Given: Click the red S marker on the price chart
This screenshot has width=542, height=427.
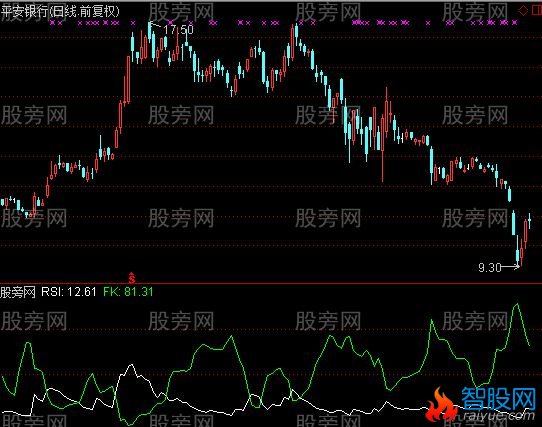Looking at the screenshot, I should [x=132, y=278].
